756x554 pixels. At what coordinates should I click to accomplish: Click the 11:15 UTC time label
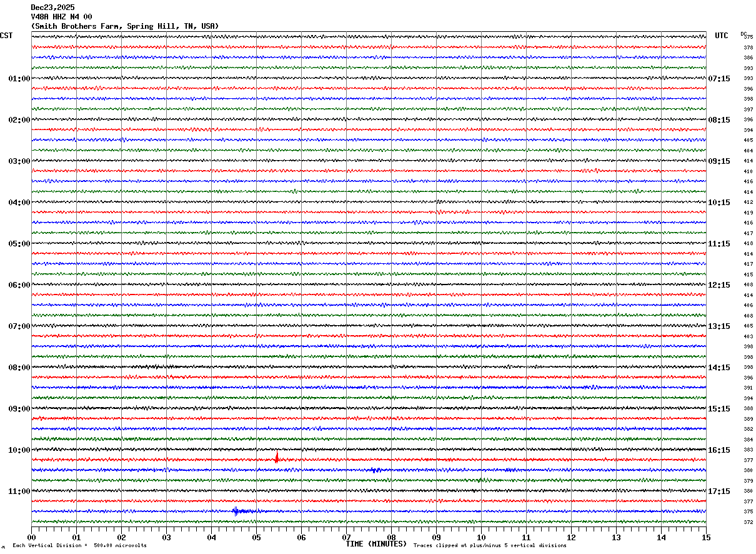719,244
